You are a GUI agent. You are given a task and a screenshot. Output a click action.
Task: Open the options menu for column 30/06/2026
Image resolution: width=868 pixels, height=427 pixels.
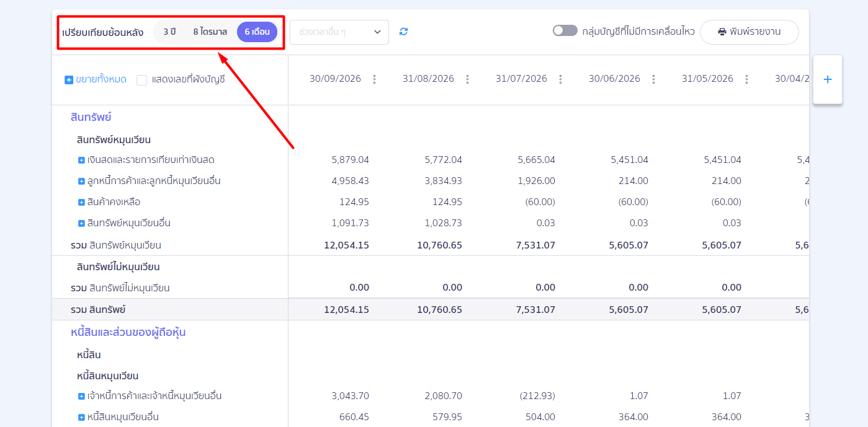point(653,79)
